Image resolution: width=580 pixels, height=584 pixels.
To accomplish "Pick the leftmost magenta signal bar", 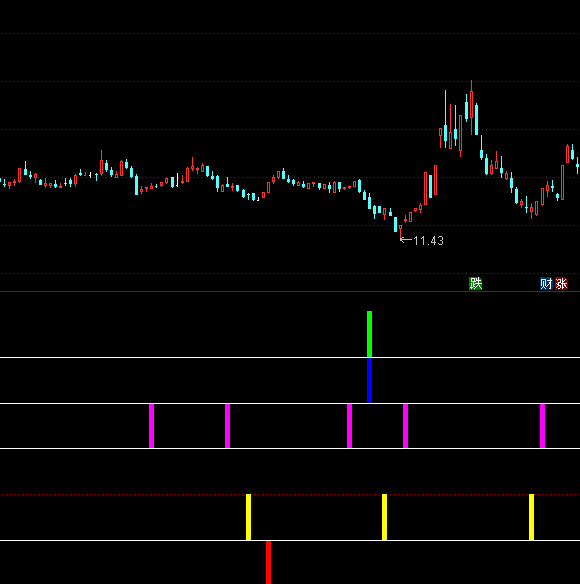I will click(152, 426).
